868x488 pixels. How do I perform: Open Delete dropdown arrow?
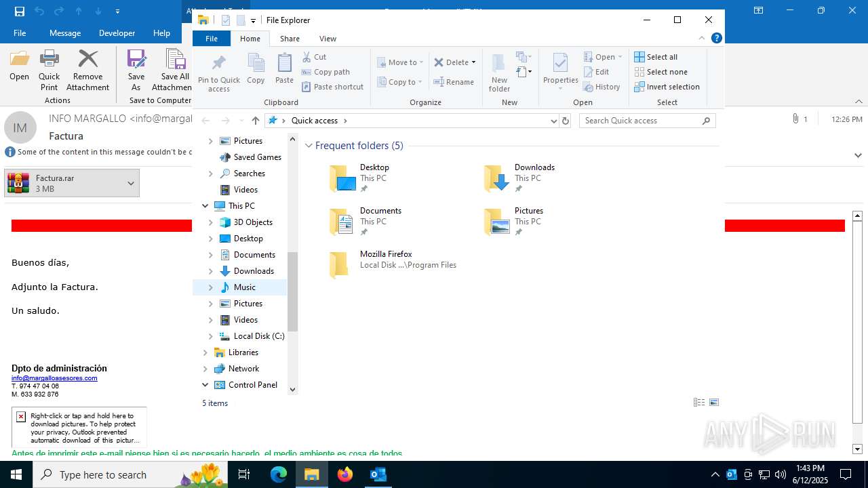coord(473,62)
